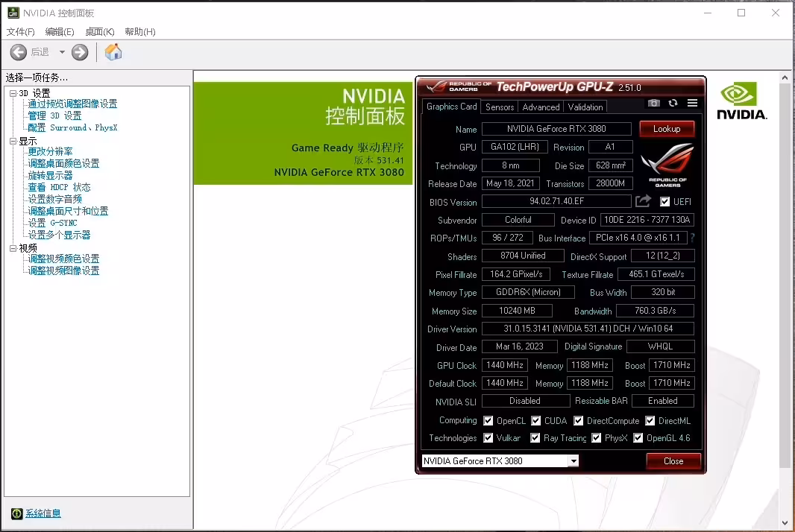The height and width of the screenshot is (532, 795).
Task: Click the Name field NVIDIA GeForce RTX 3080
Action: coord(556,129)
